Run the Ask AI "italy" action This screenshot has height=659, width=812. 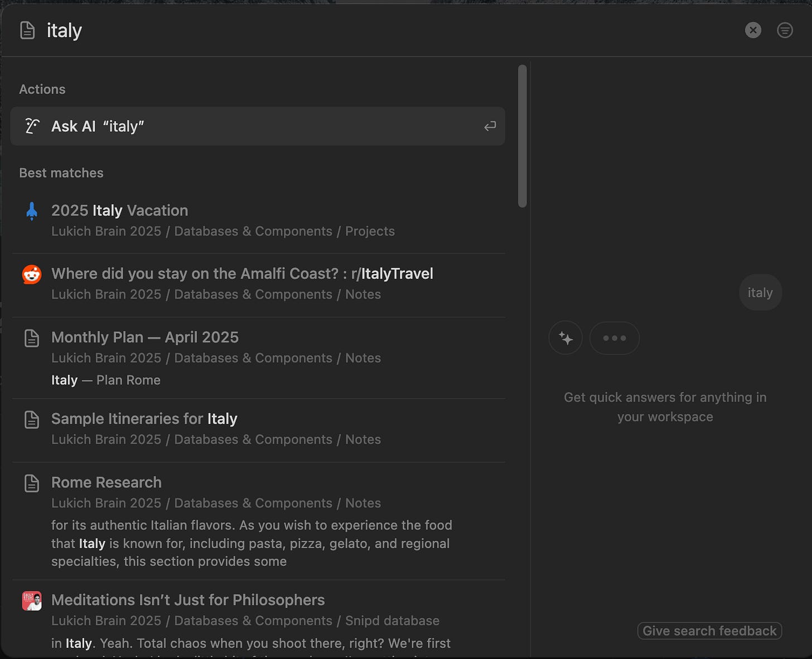pos(258,126)
